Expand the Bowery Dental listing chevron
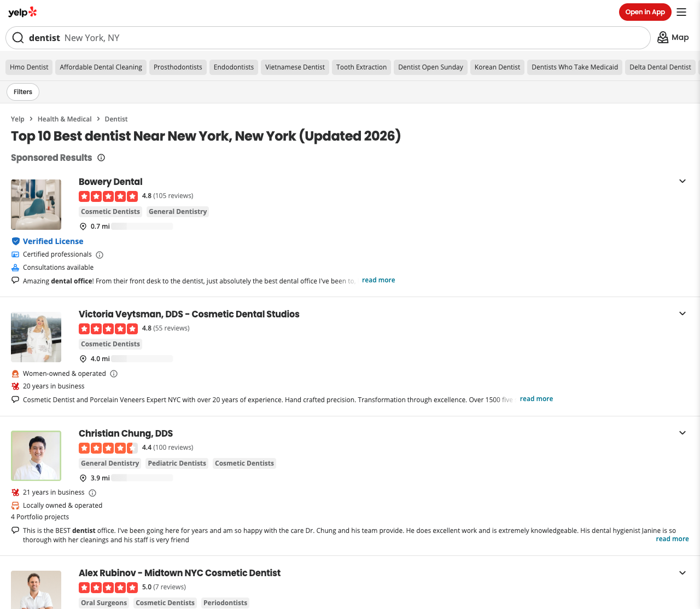Screen dimensions: 700x609 click(682, 181)
